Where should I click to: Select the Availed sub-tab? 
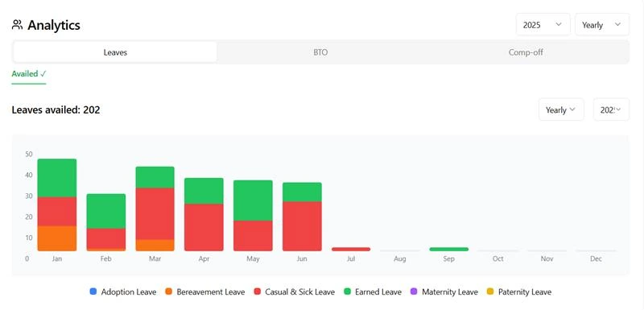click(x=29, y=74)
